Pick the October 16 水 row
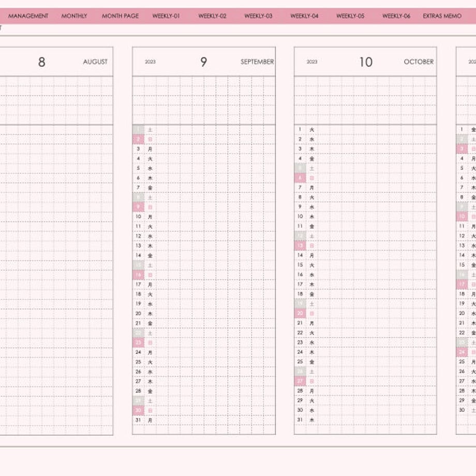 365,275
